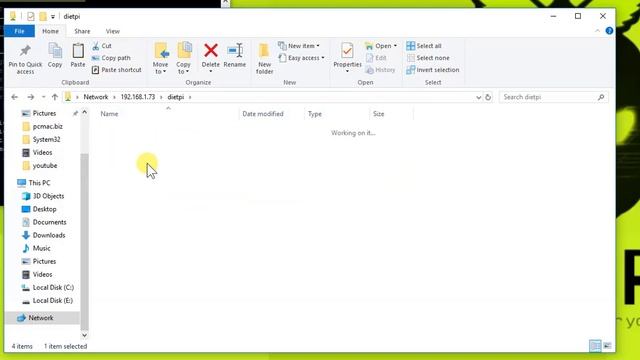
Task: Open the System32 folder in sidebar
Action: click(46, 140)
